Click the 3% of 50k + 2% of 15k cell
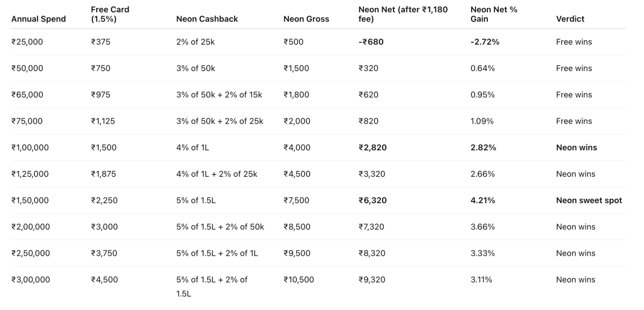 (219, 95)
